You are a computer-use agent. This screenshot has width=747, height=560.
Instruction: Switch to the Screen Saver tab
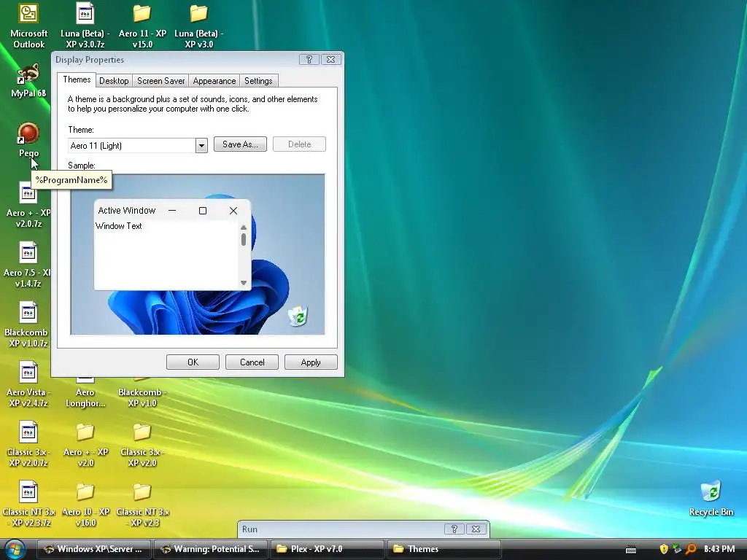click(x=160, y=81)
